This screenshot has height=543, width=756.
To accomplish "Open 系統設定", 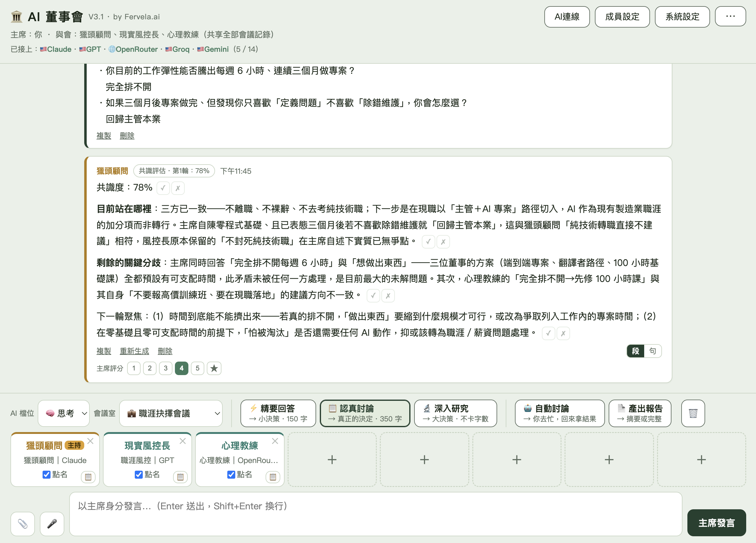I will coord(682,16).
